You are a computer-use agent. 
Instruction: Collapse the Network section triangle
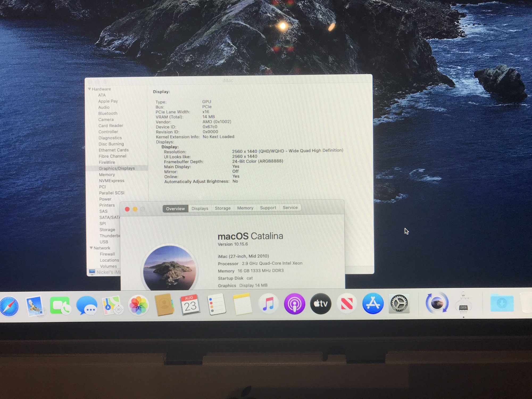point(91,248)
